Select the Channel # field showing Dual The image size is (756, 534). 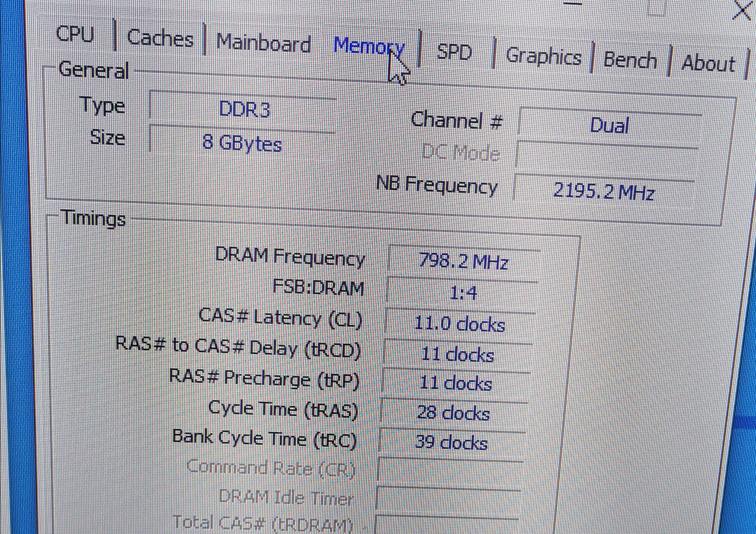click(x=609, y=125)
